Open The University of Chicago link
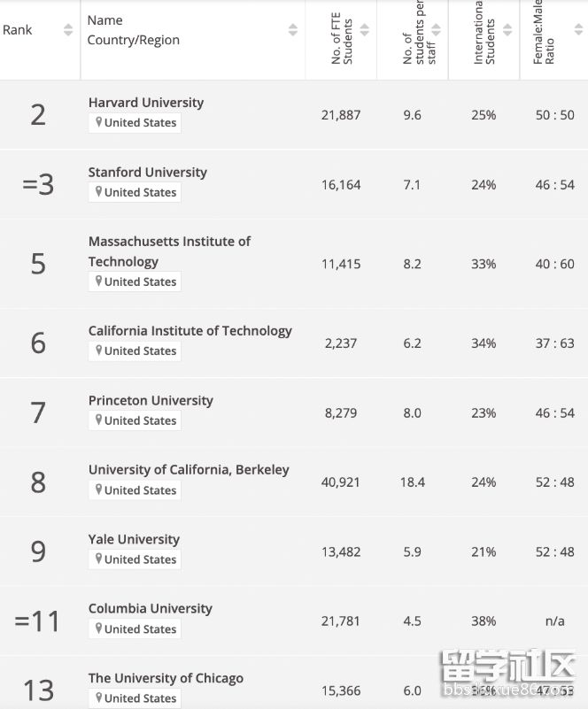Screen dimensions: 588x709 (166, 678)
